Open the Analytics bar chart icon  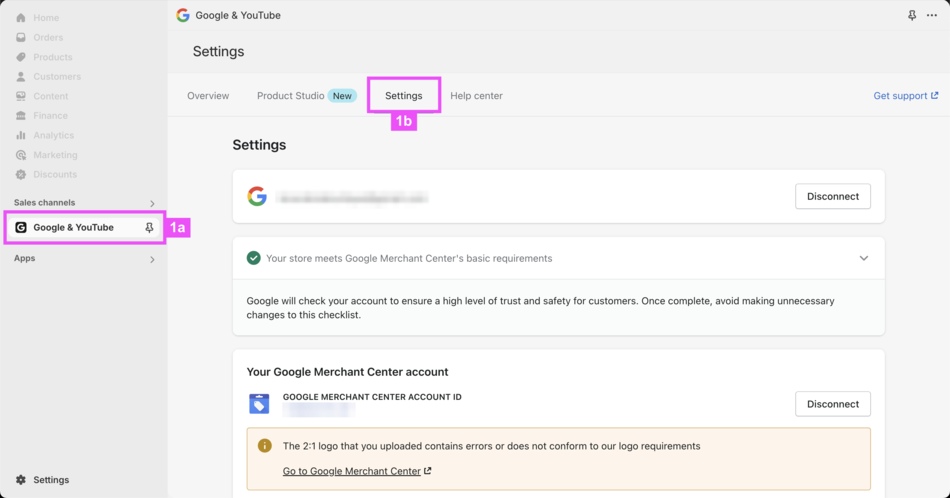[21, 135]
